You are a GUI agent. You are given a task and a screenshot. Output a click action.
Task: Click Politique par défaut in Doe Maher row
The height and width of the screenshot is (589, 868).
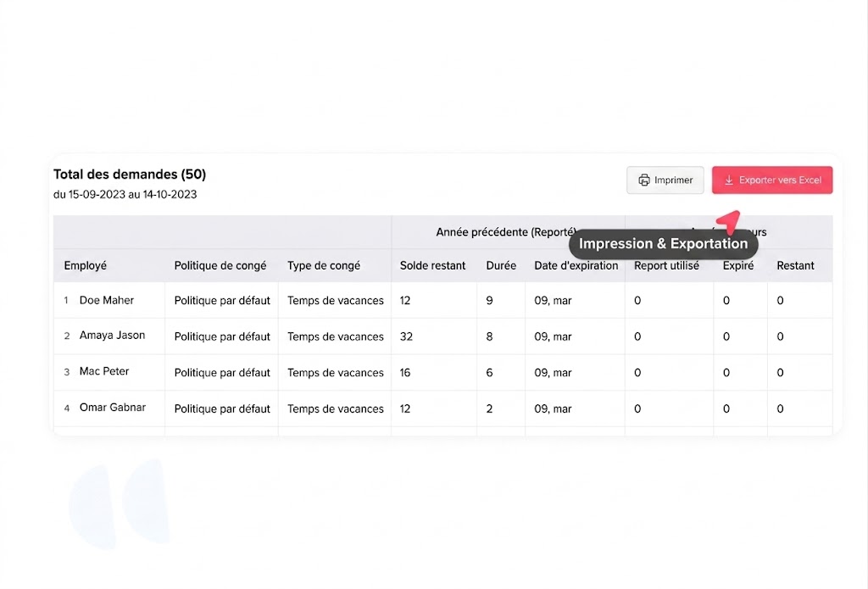click(222, 300)
